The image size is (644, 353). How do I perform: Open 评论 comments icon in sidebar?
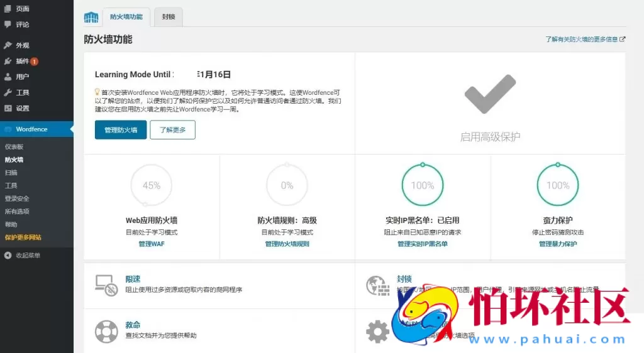8,24
